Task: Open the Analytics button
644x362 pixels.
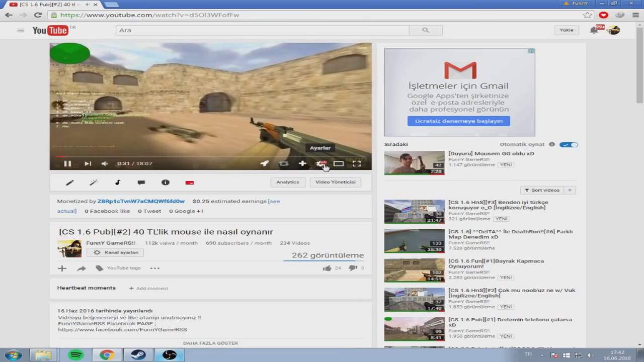Action: 288,182
